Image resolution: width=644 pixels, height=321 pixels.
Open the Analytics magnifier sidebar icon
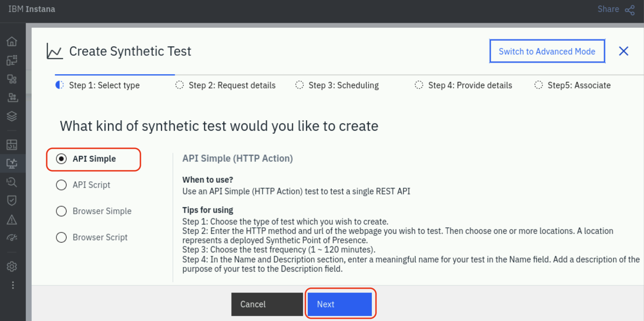click(x=12, y=182)
